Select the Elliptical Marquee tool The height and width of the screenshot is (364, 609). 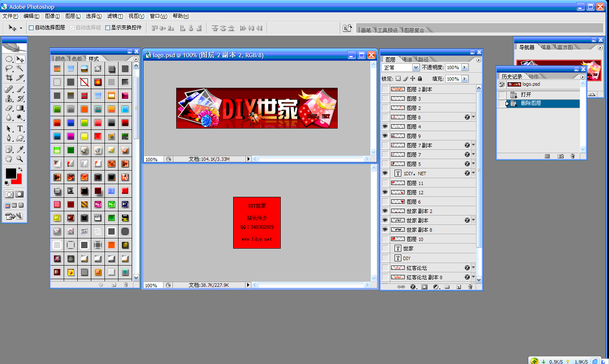pos(8,59)
